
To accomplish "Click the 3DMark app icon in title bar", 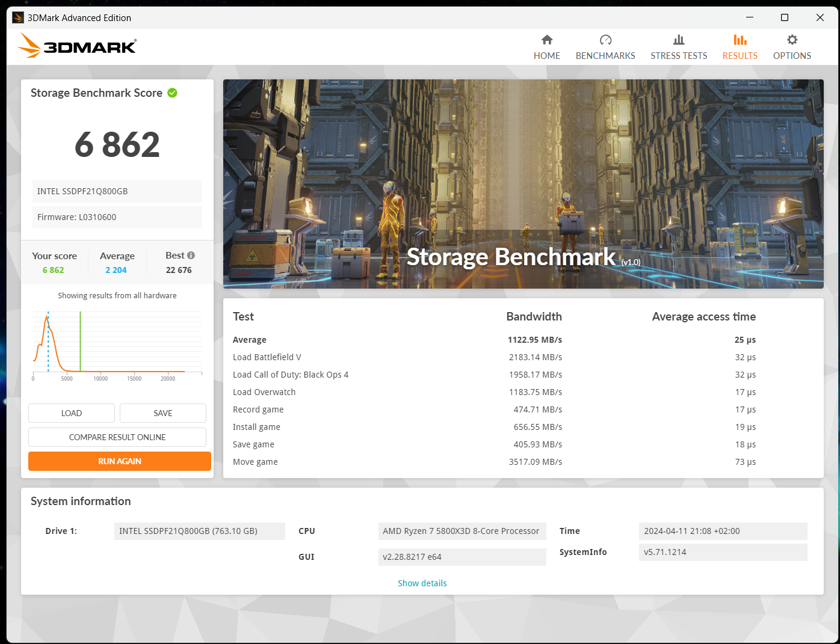I will 18,17.
